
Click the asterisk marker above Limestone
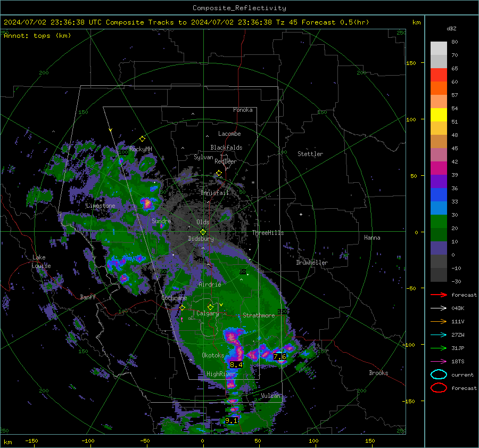tap(101, 201)
